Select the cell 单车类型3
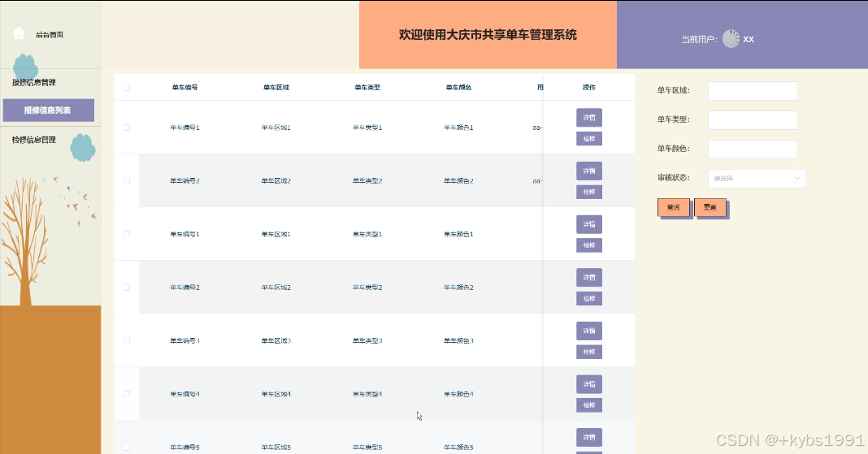The image size is (868, 454). (x=367, y=340)
